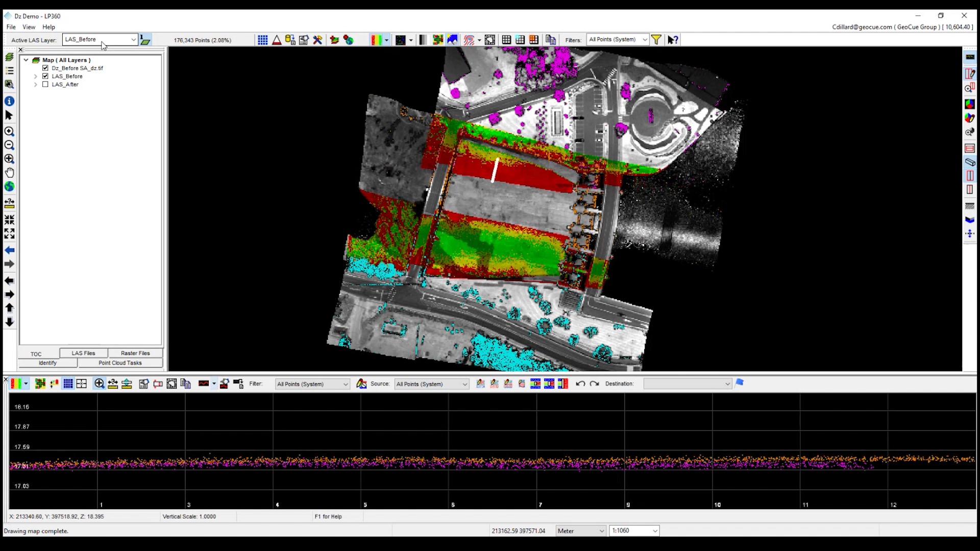Select the arrow pointer tool in left toolbar
Screen dimensions: 980x551
[9, 115]
